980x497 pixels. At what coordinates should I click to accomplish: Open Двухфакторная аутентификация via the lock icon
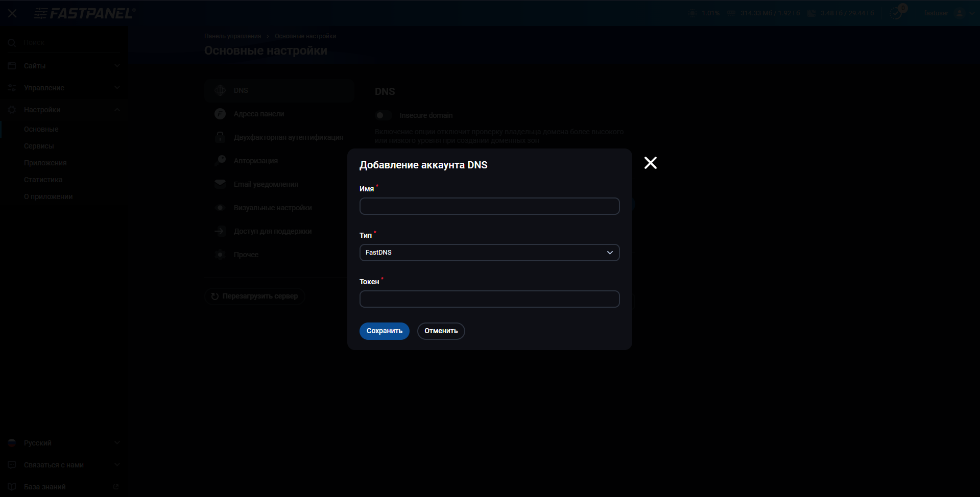tap(220, 137)
